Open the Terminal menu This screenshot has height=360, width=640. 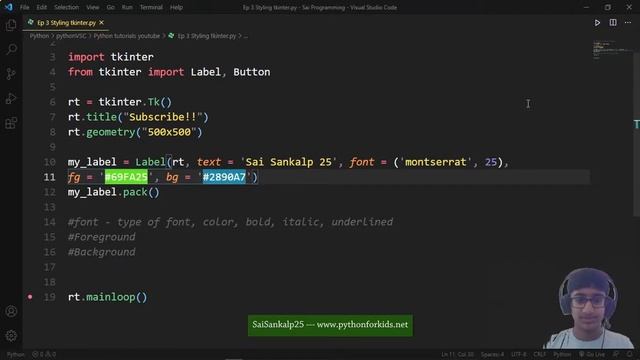point(151,7)
